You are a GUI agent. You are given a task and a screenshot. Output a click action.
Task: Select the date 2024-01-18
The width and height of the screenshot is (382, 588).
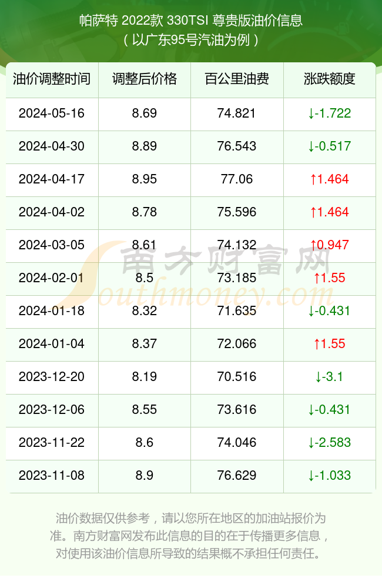click(x=52, y=311)
